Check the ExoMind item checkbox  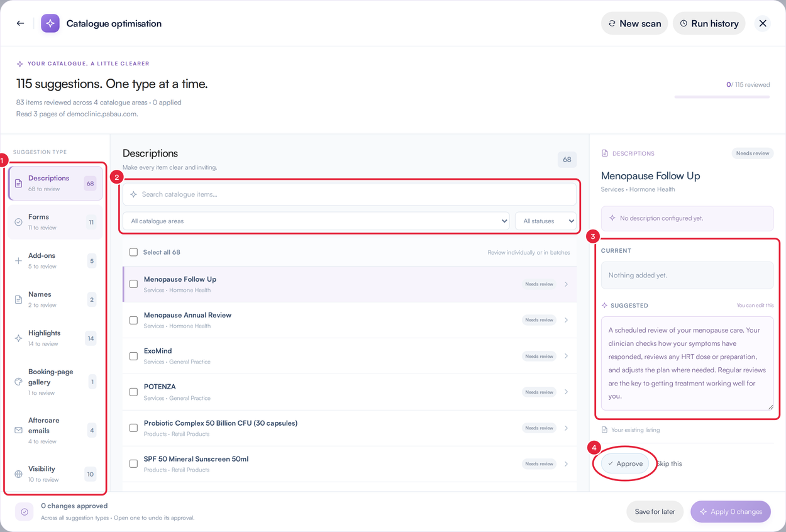tap(133, 356)
